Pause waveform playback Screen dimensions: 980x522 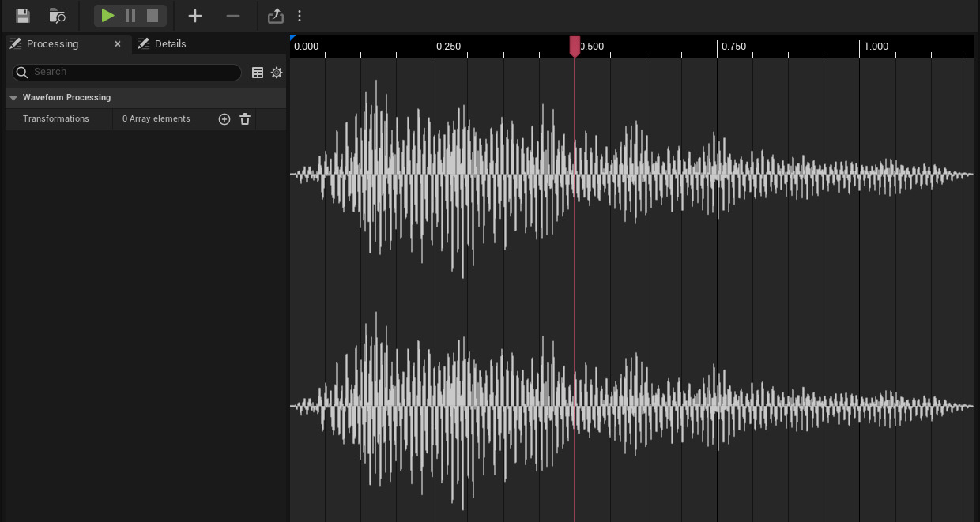(129, 15)
